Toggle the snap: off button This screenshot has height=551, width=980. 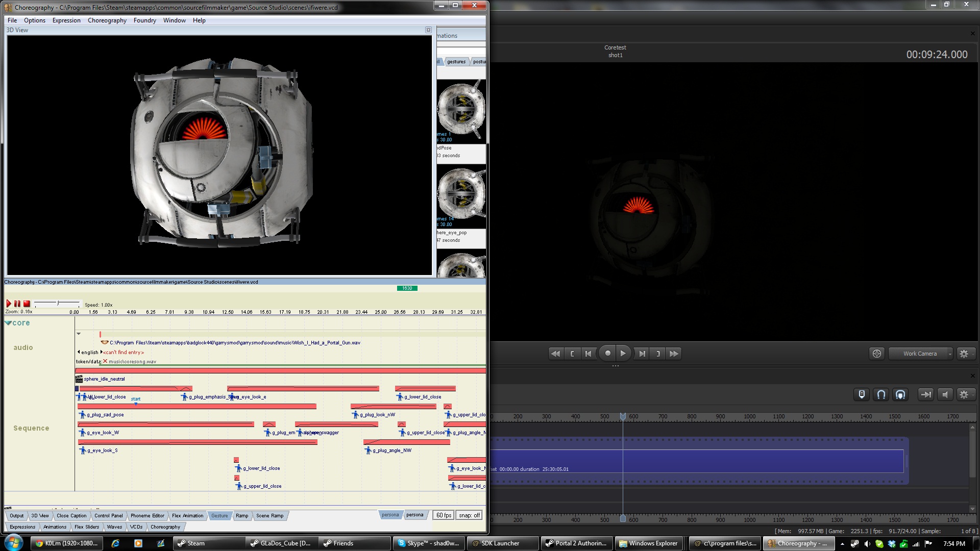[x=469, y=515]
